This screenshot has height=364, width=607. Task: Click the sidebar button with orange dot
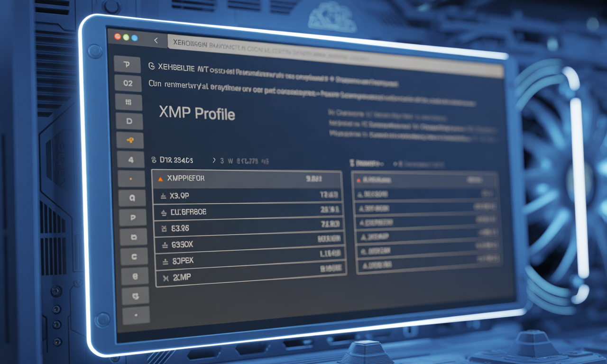pos(131,179)
